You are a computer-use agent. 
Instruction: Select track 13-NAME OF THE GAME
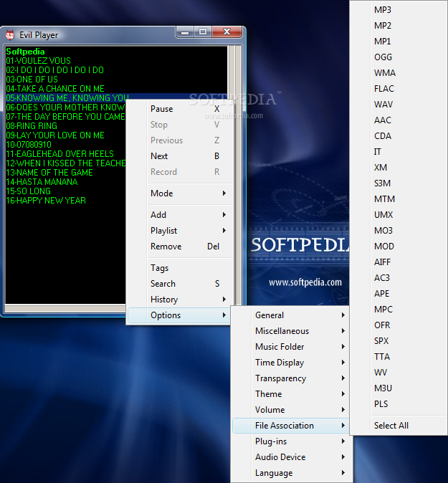[49, 173]
